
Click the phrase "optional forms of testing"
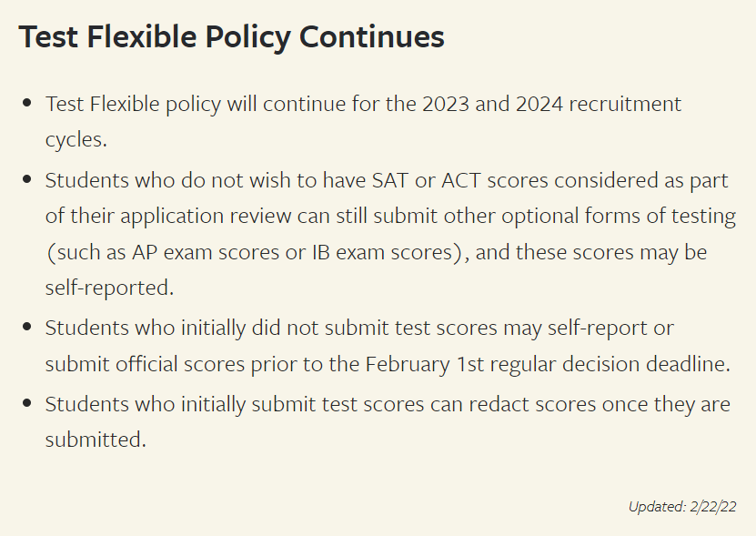pyautogui.click(x=627, y=217)
